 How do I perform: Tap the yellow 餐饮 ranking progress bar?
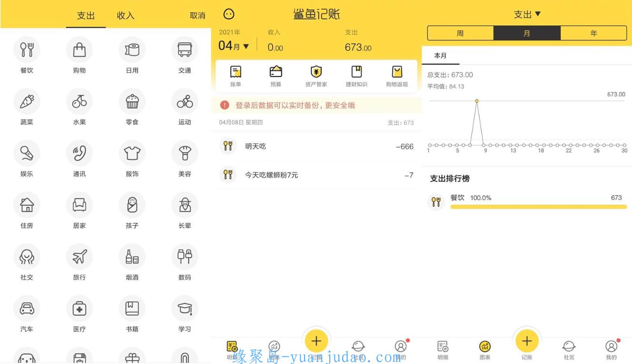click(538, 207)
